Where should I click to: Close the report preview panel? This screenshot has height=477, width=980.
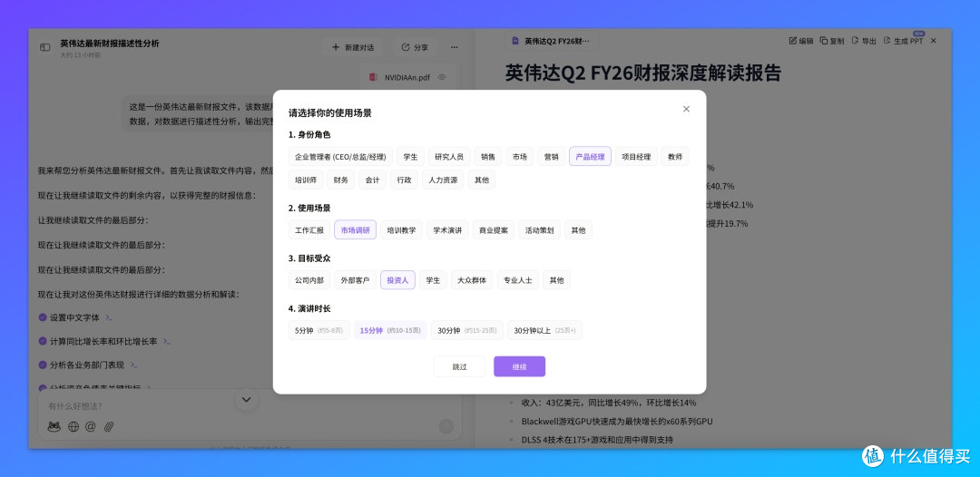933,41
